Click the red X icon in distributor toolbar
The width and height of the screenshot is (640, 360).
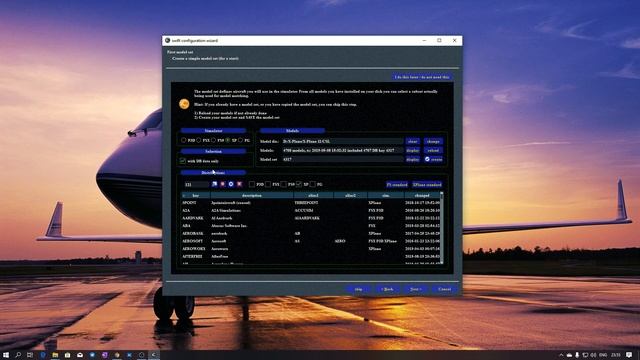(240, 184)
